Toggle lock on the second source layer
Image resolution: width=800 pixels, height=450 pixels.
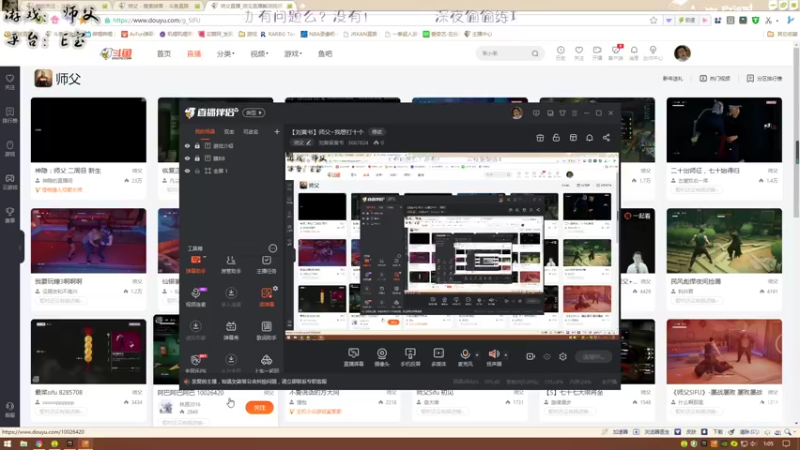[x=197, y=158]
